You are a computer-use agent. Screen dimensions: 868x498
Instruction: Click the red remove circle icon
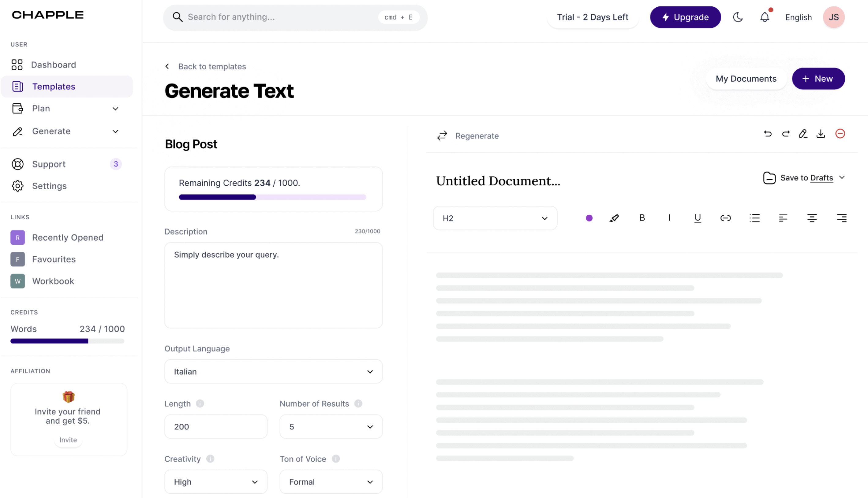[840, 134]
